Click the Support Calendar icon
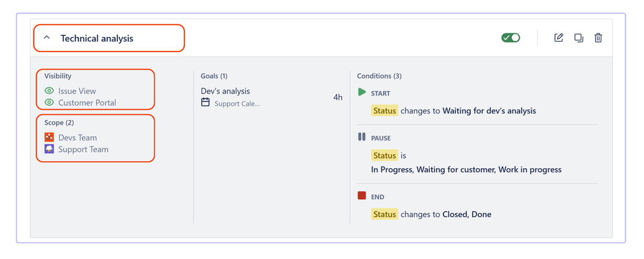The image size is (644, 259). pos(206,102)
